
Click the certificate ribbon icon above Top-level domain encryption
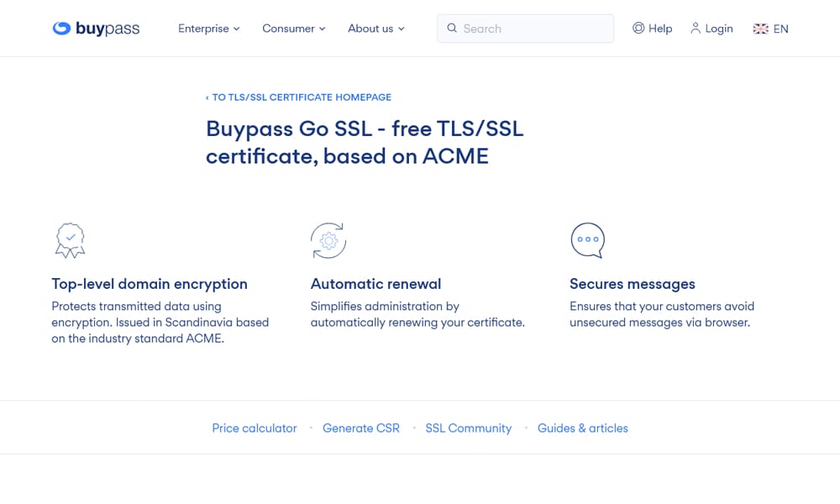(x=70, y=240)
